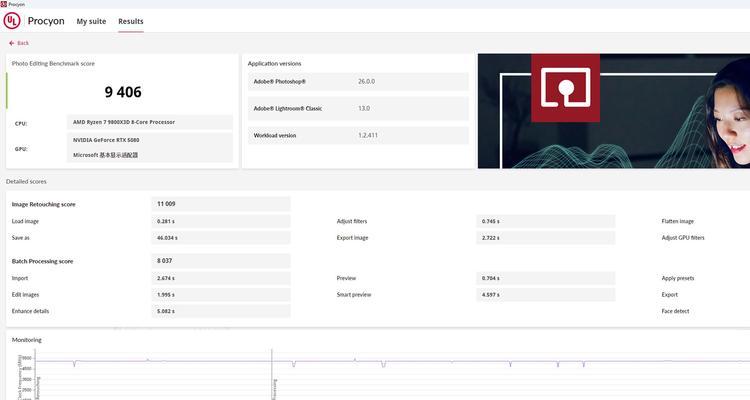Click the Save as time 46.034 s
This screenshot has height=400, width=750.
167,238
